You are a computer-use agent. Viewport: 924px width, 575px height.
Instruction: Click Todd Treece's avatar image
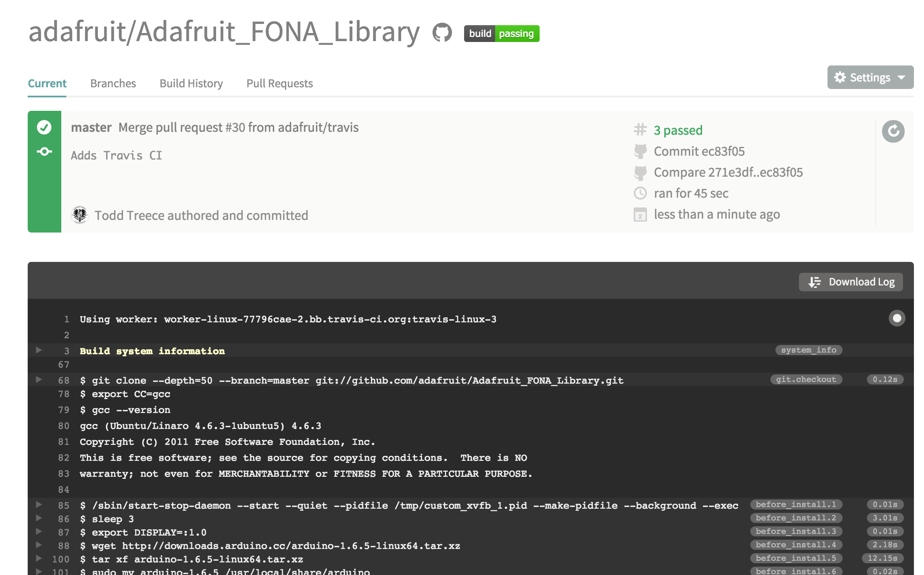click(80, 215)
